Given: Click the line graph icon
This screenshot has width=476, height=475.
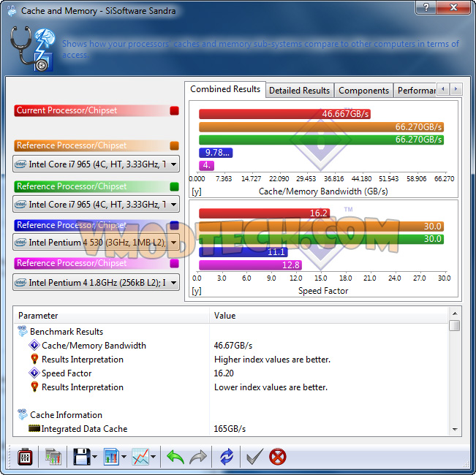Looking at the screenshot, I should (140, 457).
